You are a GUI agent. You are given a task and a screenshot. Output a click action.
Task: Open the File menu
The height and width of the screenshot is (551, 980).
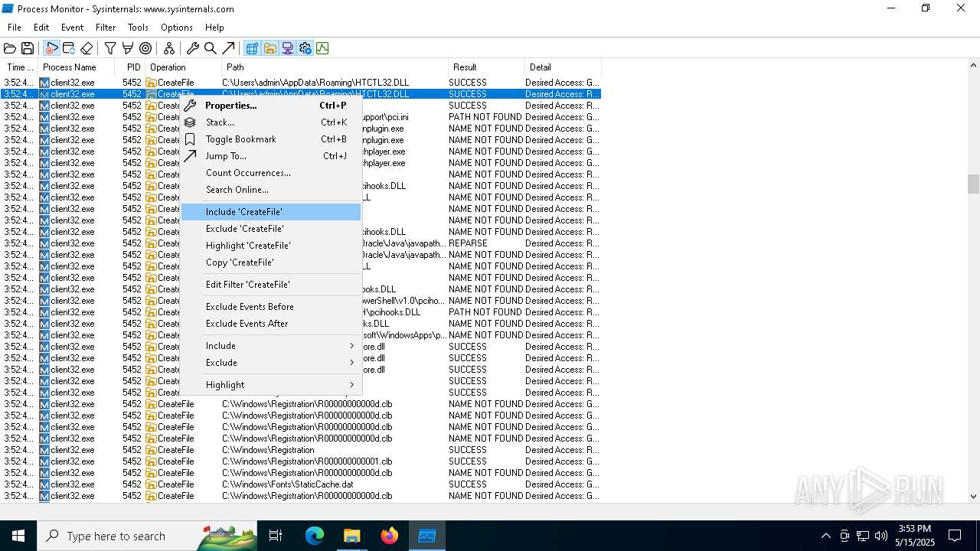click(x=15, y=27)
